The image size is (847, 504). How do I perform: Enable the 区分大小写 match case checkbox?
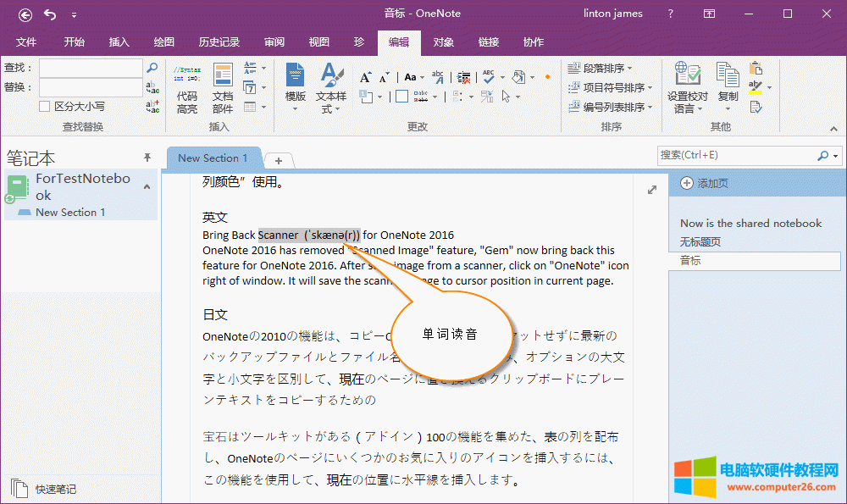click(45, 107)
